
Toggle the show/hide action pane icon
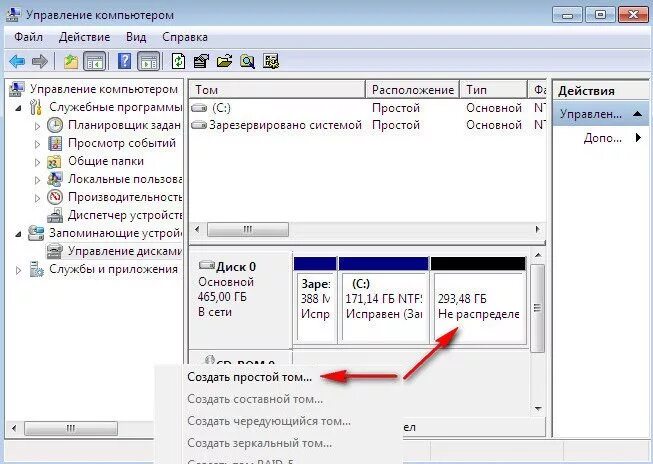click(x=149, y=62)
